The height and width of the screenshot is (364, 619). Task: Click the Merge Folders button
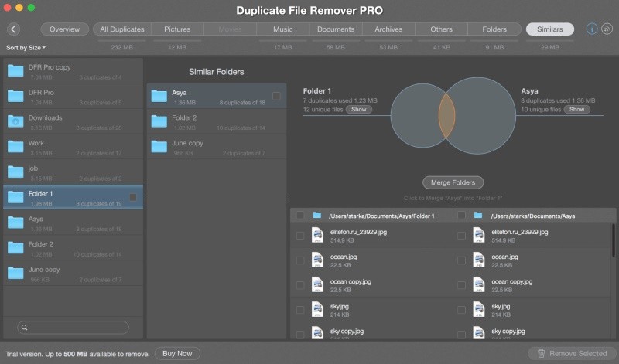[x=453, y=182]
